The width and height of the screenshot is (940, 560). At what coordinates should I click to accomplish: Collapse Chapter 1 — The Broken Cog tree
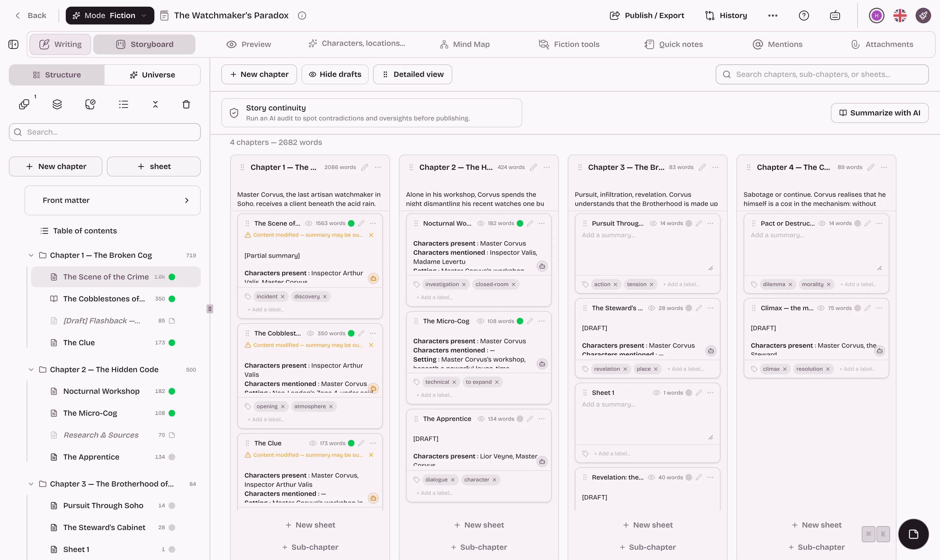click(31, 256)
